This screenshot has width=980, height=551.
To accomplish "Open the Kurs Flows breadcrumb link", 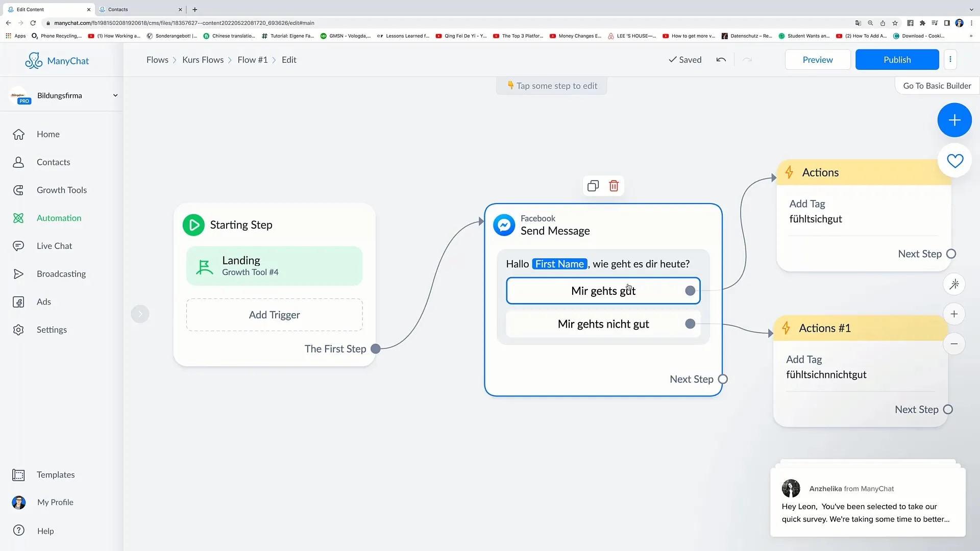I will [203, 59].
